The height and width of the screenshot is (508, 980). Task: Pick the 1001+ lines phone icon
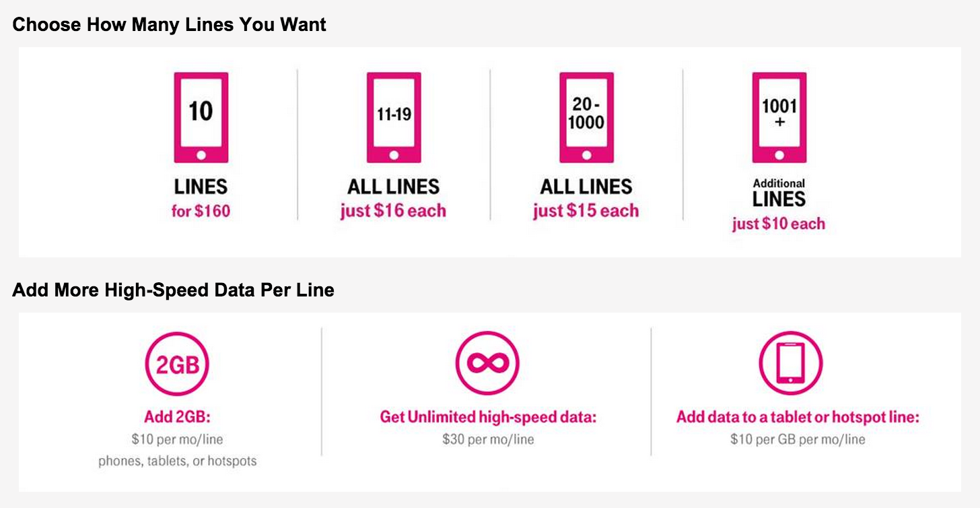(x=779, y=117)
